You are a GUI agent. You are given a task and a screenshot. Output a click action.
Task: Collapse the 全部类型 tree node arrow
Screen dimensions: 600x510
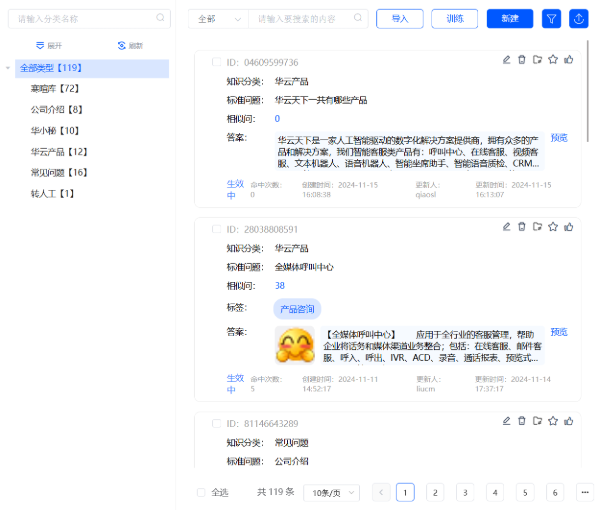[9, 68]
